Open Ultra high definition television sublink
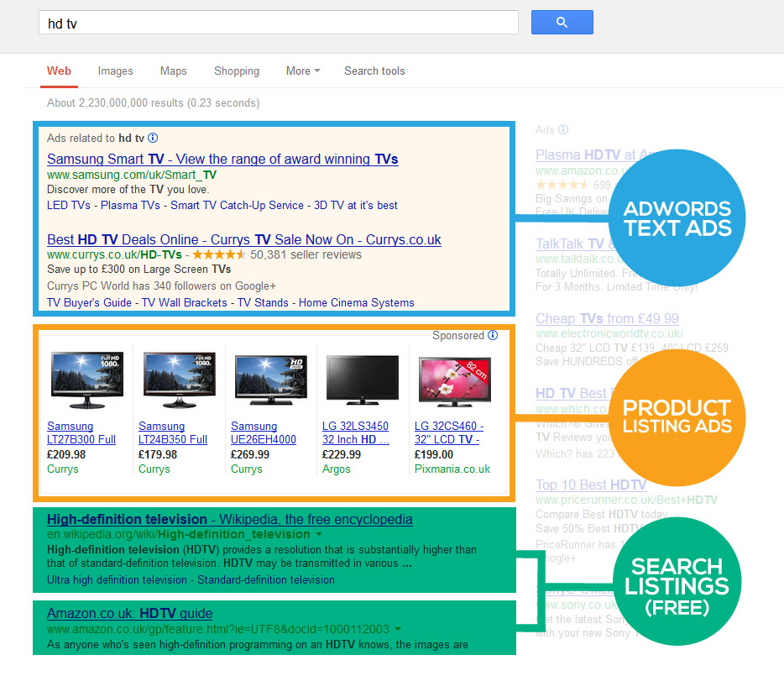 click(117, 580)
